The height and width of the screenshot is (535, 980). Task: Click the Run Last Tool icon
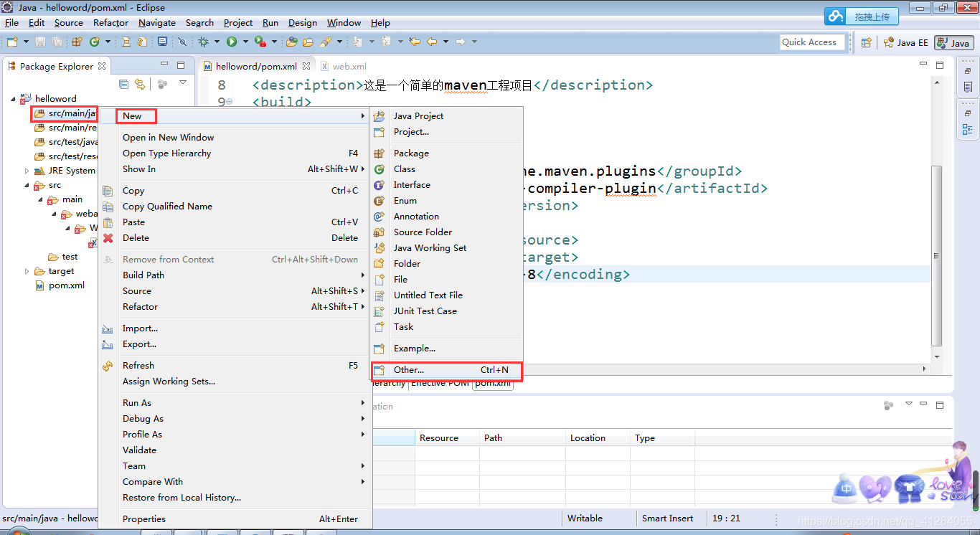[260, 42]
